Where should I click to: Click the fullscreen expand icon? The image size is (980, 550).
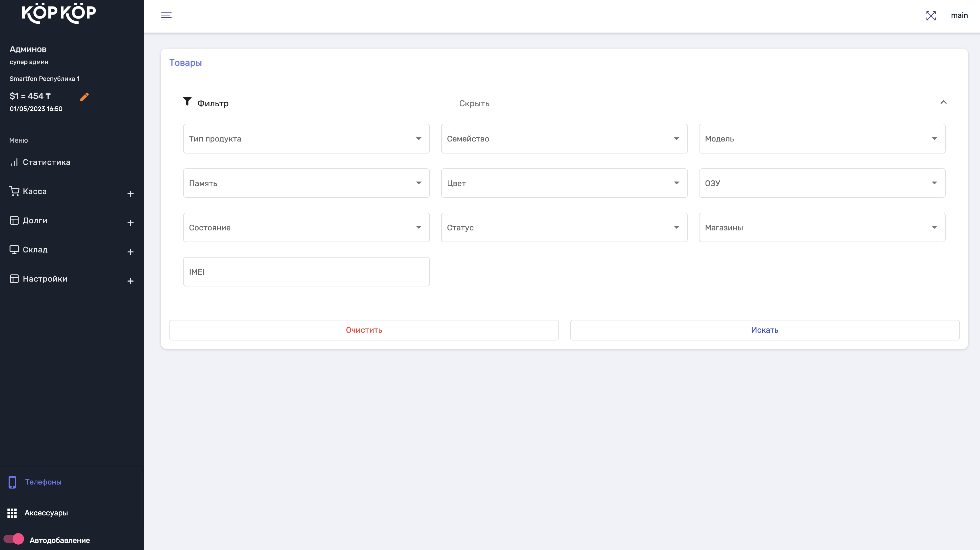coord(930,16)
